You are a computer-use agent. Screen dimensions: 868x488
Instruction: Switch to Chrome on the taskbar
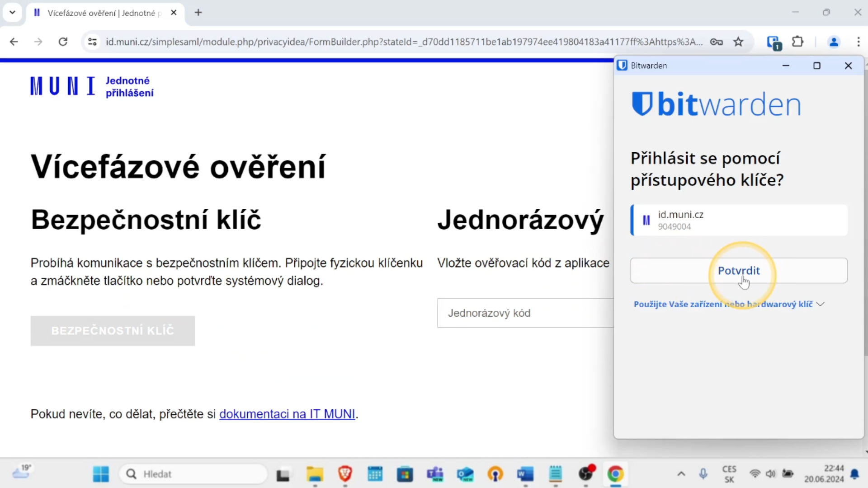click(615, 474)
